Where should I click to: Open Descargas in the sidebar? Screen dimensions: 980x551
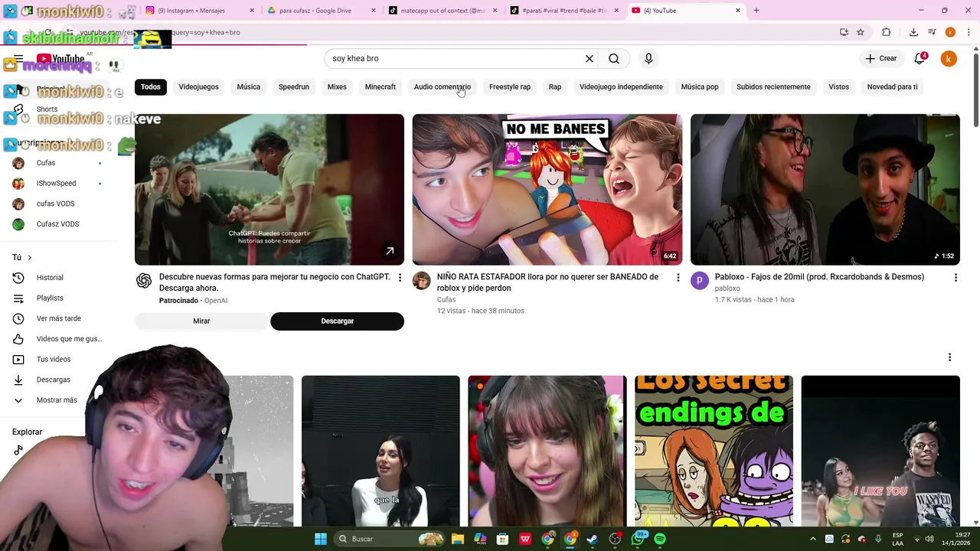[x=53, y=380]
